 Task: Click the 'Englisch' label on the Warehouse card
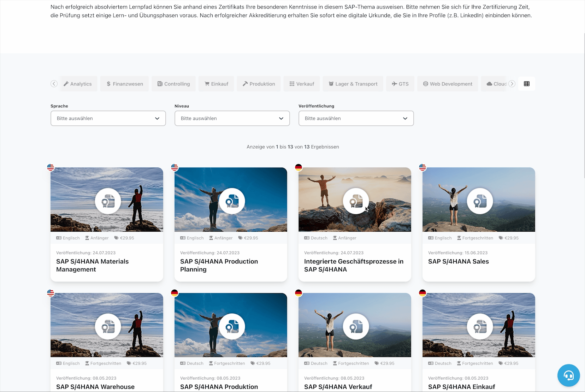(71, 363)
